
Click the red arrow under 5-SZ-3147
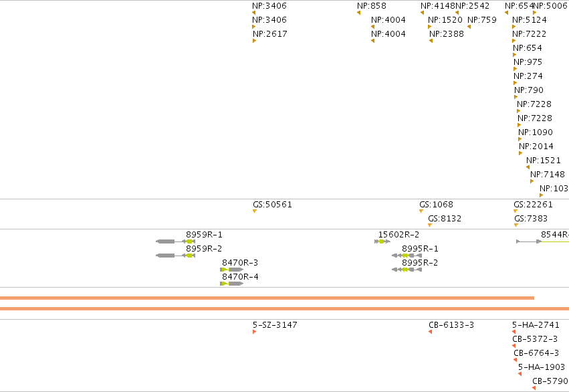click(254, 332)
